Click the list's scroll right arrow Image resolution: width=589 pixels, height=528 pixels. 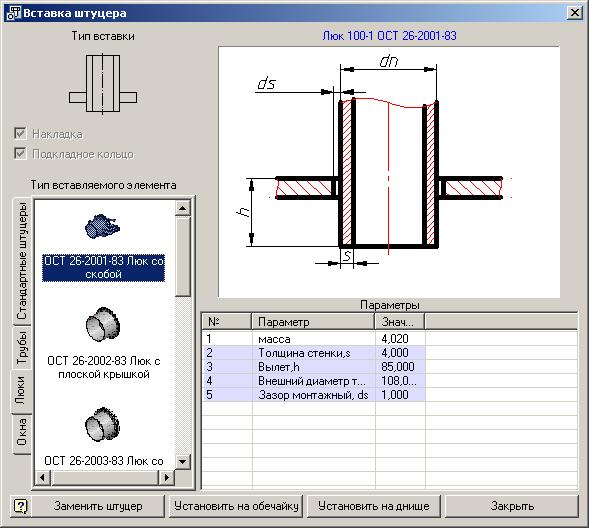166,477
